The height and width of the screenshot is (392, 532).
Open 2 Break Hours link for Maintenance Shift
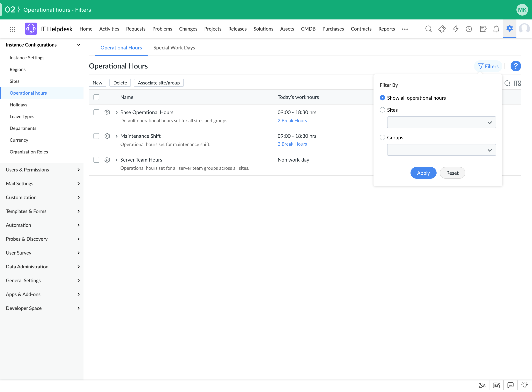point(292,144)
